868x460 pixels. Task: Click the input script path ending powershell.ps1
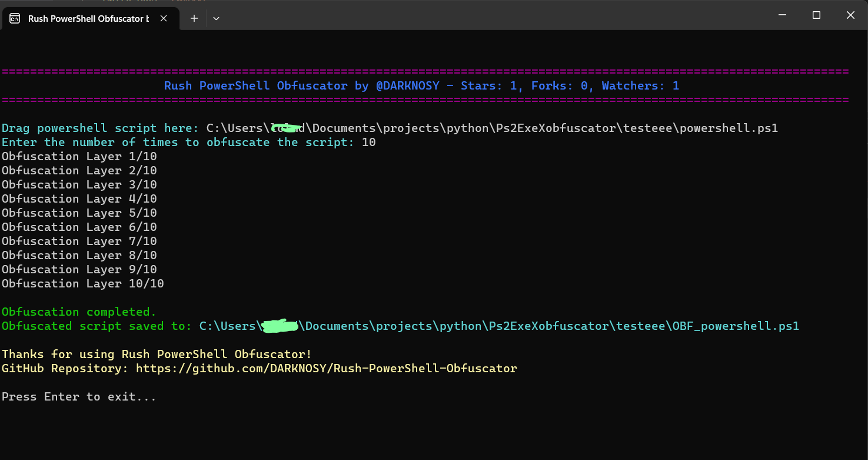492,128
